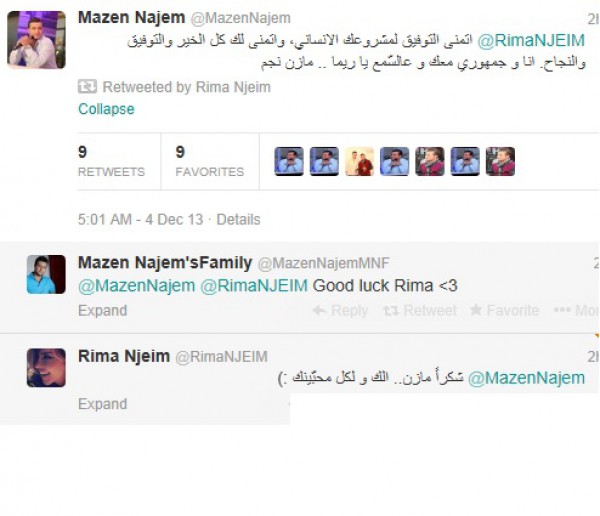Click the retweet icon beside Retweeted by

click(x=87, y=87)
